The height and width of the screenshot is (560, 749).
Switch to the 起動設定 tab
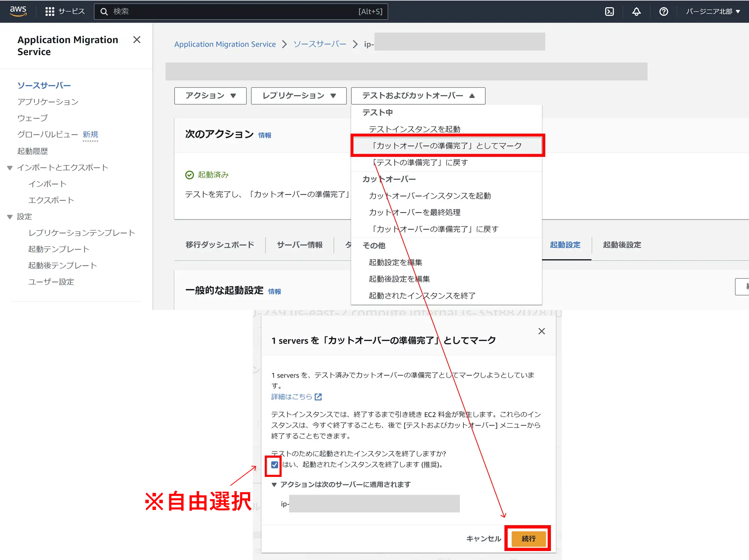pyautogui.click(x=565, y=245)
